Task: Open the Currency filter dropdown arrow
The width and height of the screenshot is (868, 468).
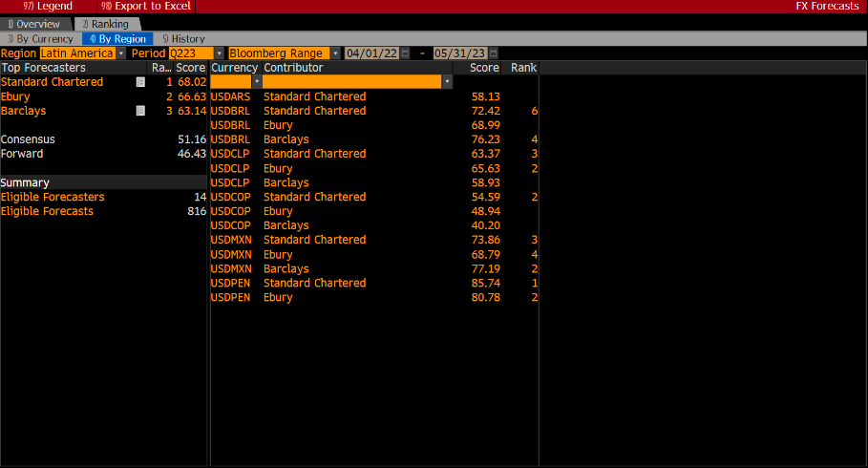Action: (x=257, y=82)
